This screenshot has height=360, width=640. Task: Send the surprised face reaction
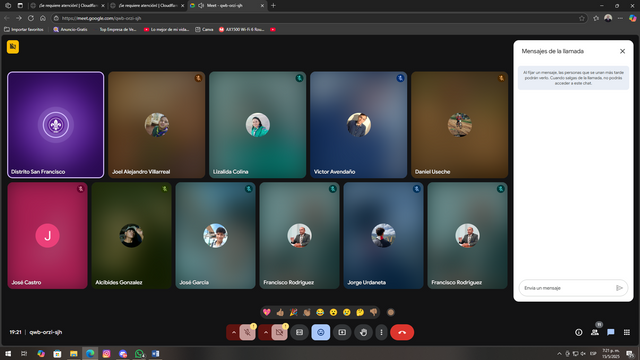tap(333, 312)
